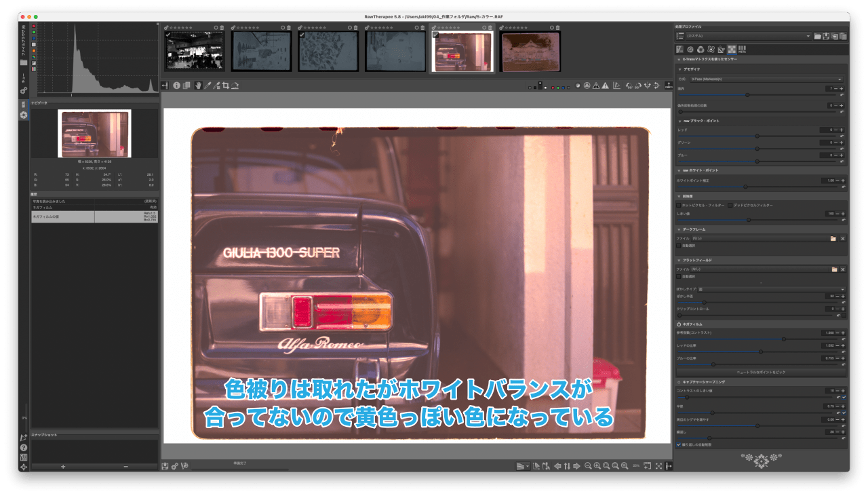Image resolution: width=868 pixels, height=496 pixels.
Task: Click ニュートラルなポイントをピック button
Action: [x=761, y=373]
